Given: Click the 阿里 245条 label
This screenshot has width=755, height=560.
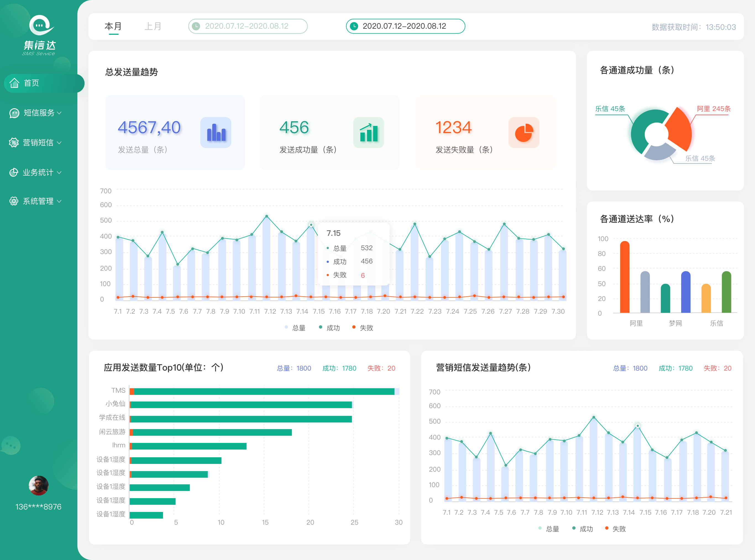Looking at the screenshot, I should 714,109.
